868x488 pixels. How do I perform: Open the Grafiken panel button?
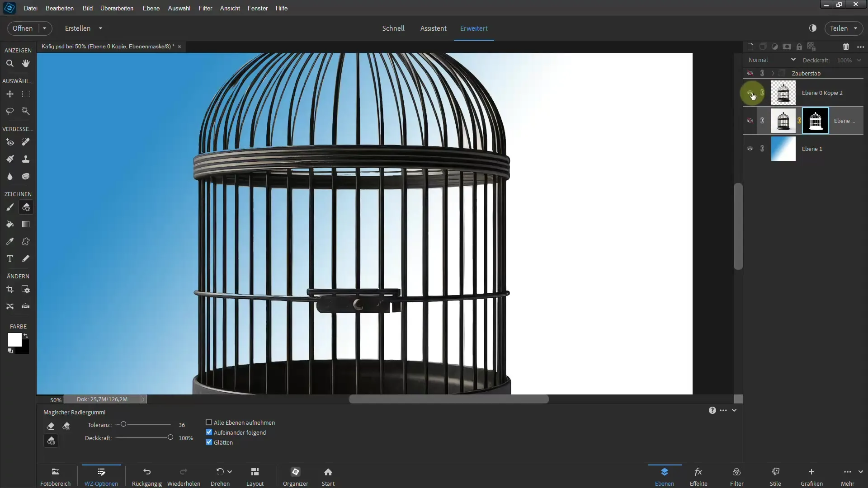(x=811, y=477)
